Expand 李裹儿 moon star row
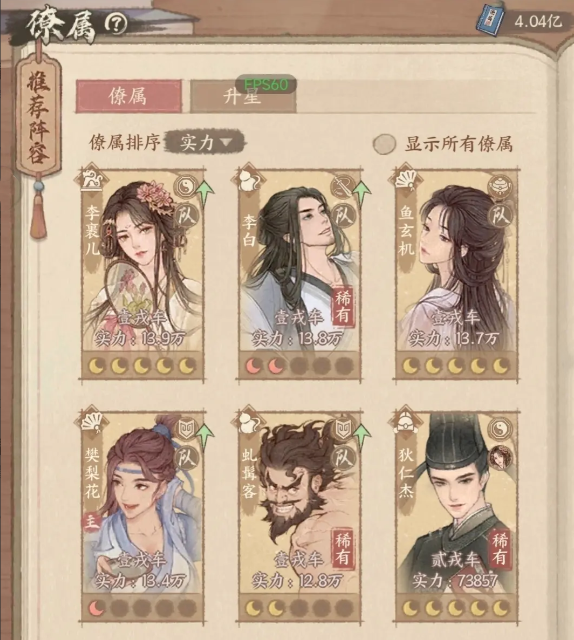 point(142,366)
